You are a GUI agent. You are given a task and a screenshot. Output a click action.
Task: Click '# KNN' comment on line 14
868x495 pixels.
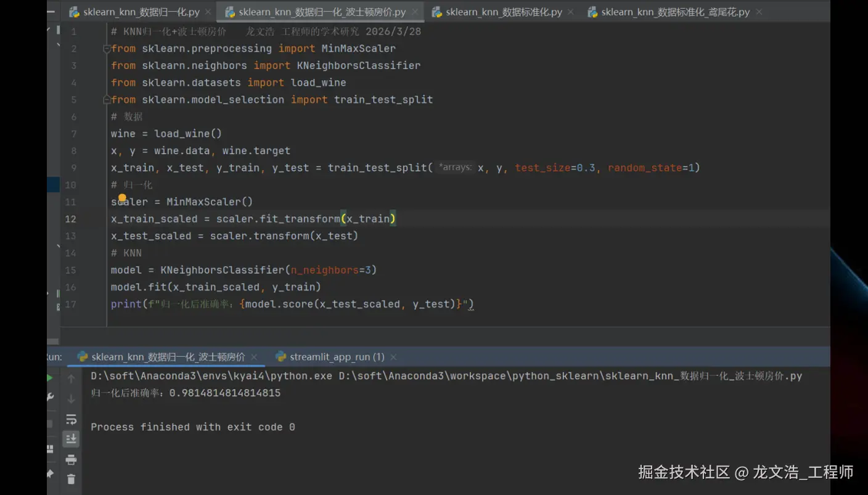pyautogui.click(x=126, y=253)
